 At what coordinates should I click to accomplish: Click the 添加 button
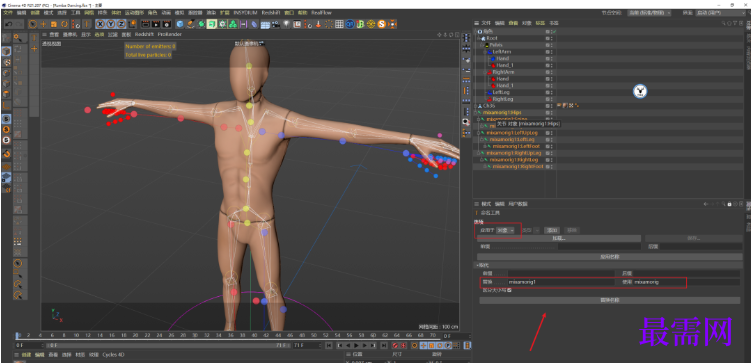pyautogui.click(x=552, y=230)
